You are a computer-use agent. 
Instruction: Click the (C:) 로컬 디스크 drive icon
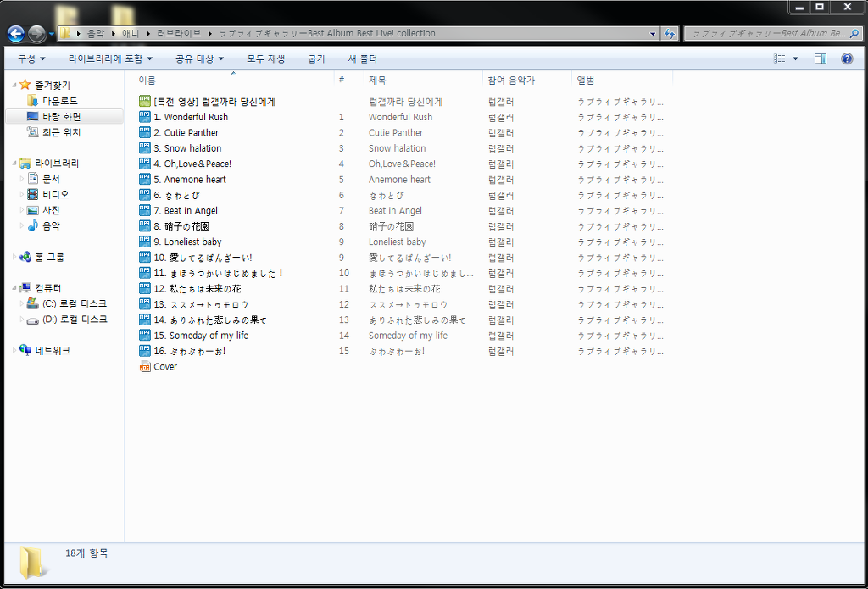click(33, 303)
